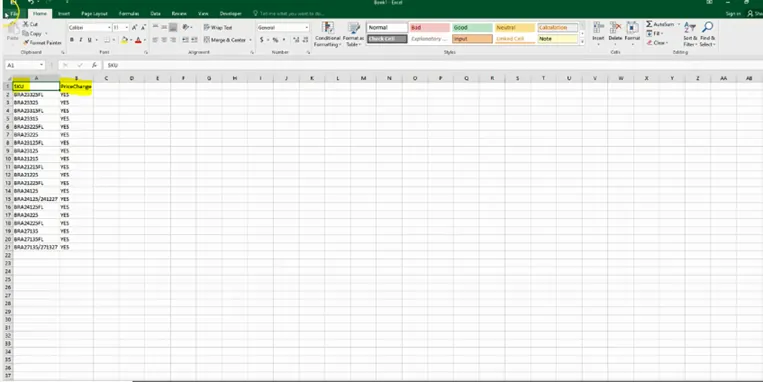Screen dimensions: 763x382
Task: Open the Fill Color dropdown arrow
Action: coord(130,40)
